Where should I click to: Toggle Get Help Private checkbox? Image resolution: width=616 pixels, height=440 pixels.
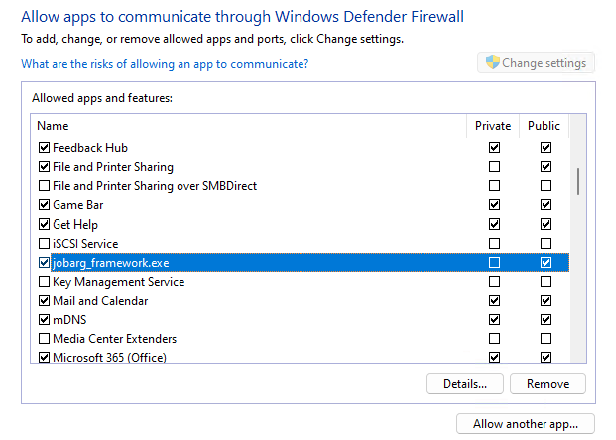(494, 224)
